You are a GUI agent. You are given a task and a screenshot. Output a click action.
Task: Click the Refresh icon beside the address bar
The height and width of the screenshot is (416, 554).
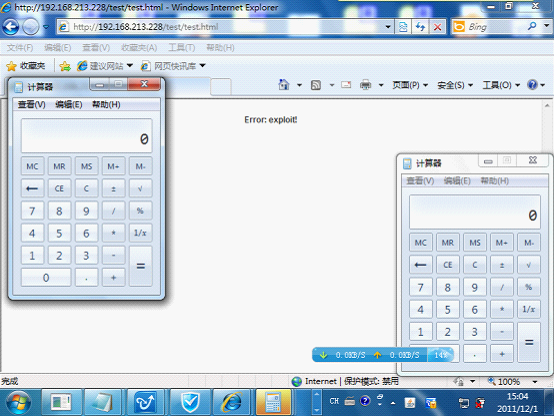pos(420,27)
